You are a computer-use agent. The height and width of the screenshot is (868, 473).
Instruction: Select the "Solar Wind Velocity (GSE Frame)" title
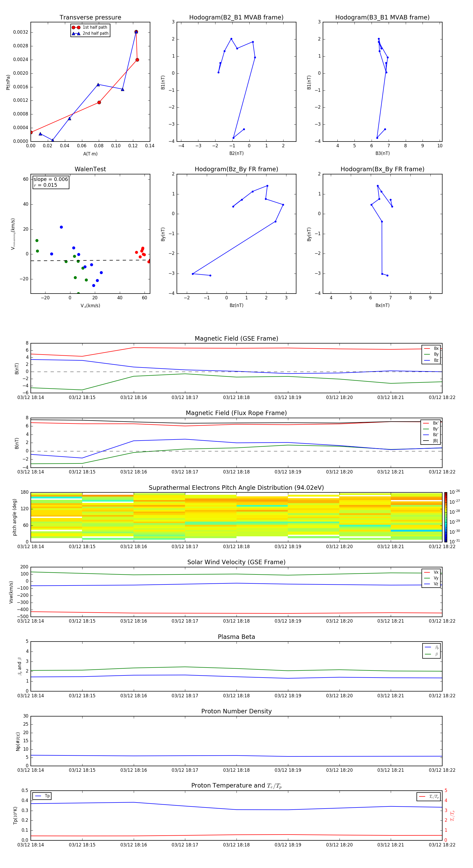click(236, 562)
